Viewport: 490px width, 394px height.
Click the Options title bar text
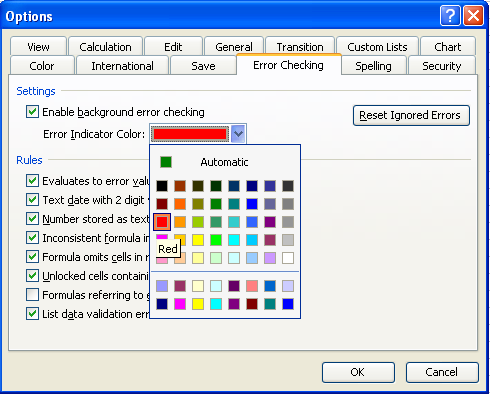pyautogui.click(x=29, y=16)
